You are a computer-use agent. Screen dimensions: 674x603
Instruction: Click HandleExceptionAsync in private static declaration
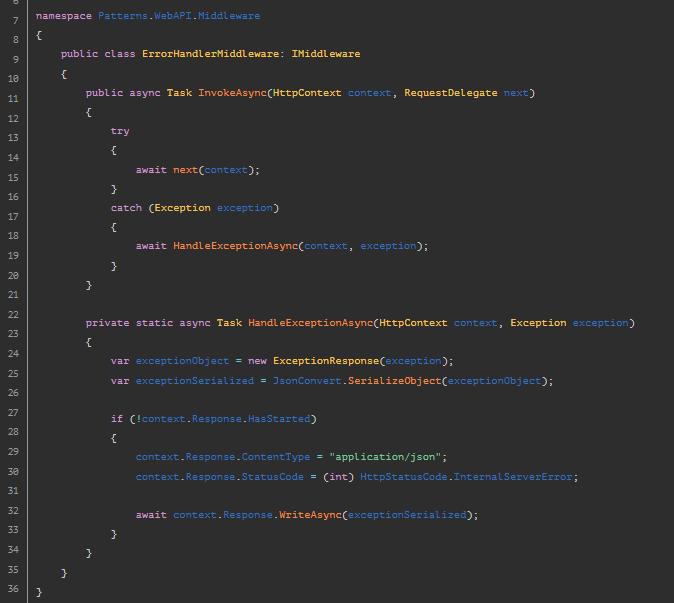(310, 323)
